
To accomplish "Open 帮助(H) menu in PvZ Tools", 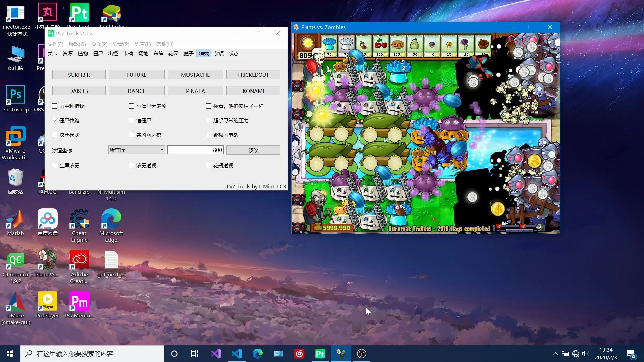I will click(x=165, y=44).
